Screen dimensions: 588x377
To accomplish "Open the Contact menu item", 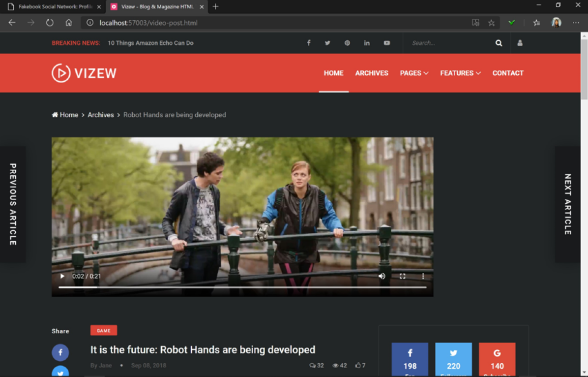I will pos(508,73).
